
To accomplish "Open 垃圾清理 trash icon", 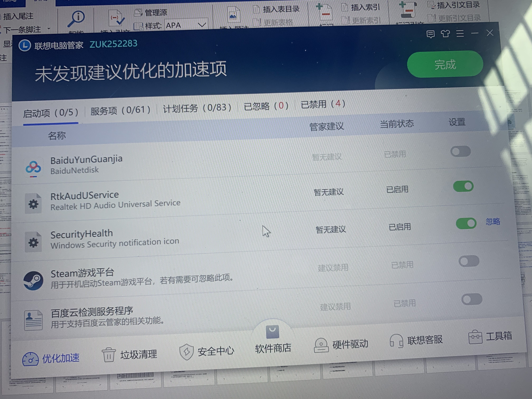I will click(109, 355).
